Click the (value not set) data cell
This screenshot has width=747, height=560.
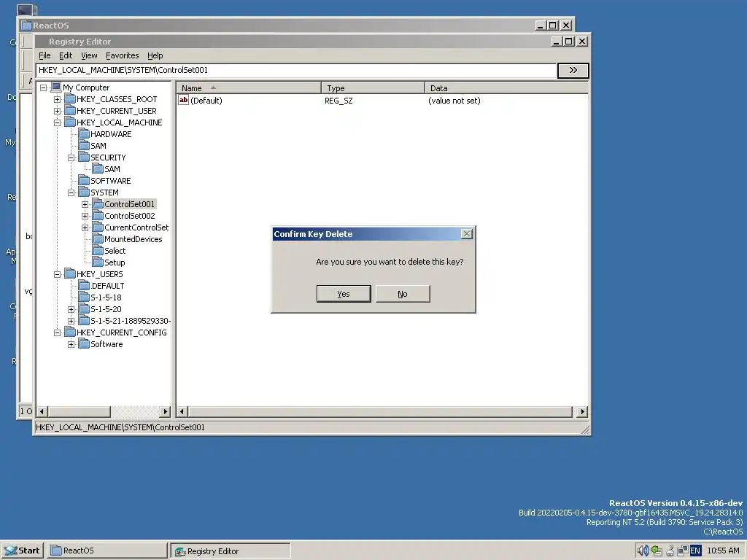454,101
